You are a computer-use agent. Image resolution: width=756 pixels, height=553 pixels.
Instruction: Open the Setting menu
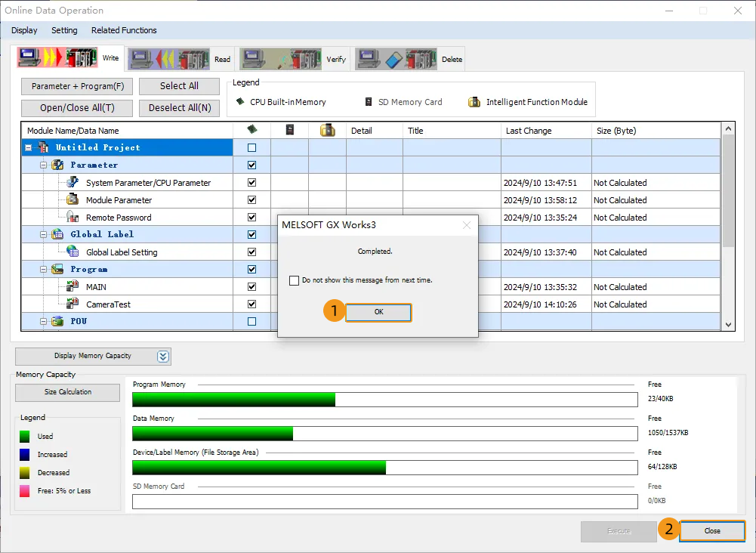(x=64, y=30)
